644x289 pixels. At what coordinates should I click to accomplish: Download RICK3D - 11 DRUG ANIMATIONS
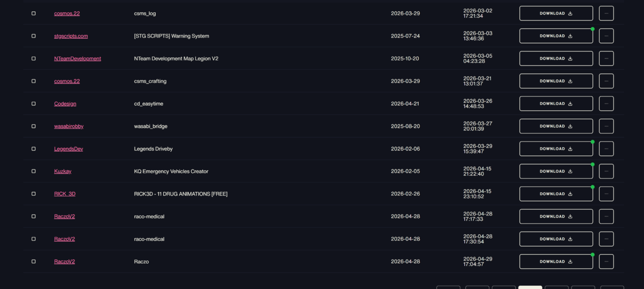click(x=556, y=194)
